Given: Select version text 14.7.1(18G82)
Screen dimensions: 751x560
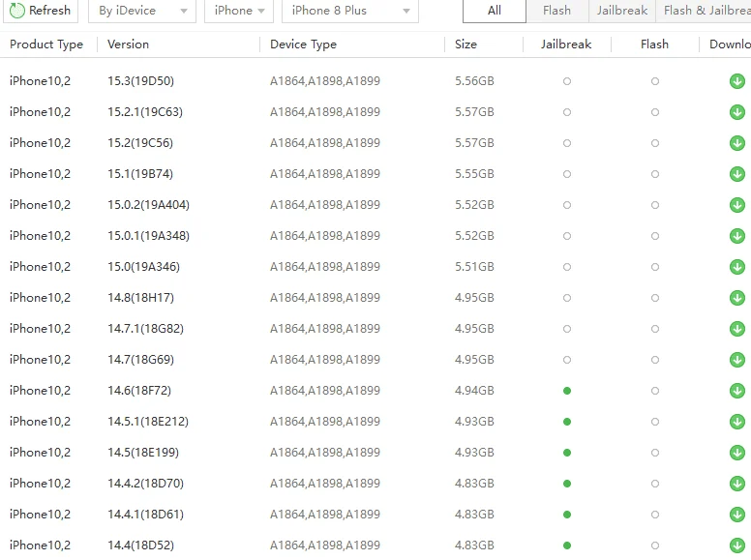Looking at the screenshot, I should click(x=145, y=329).
